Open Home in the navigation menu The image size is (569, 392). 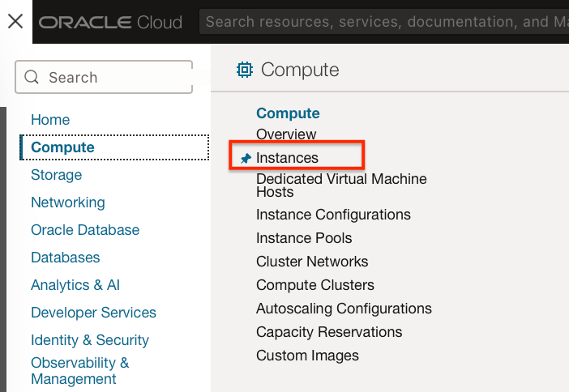tap(50, 120)
